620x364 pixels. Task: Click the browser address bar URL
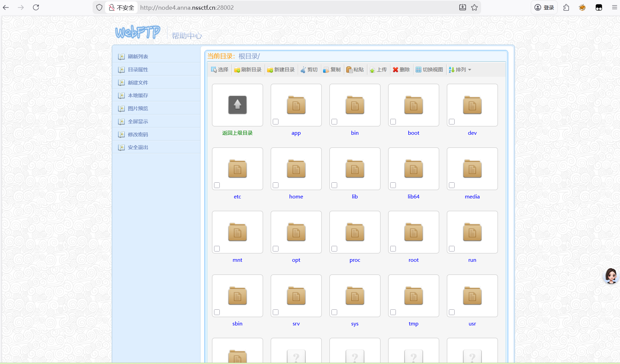click(x=187, y=7)
